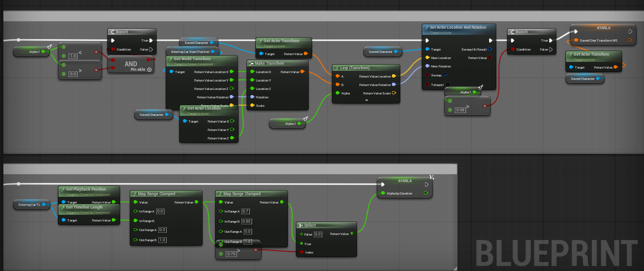This screenshot has width=644, height=271.
Task: Click the 1.0 value field on less-than node
Action: click(x=73, y=56)
